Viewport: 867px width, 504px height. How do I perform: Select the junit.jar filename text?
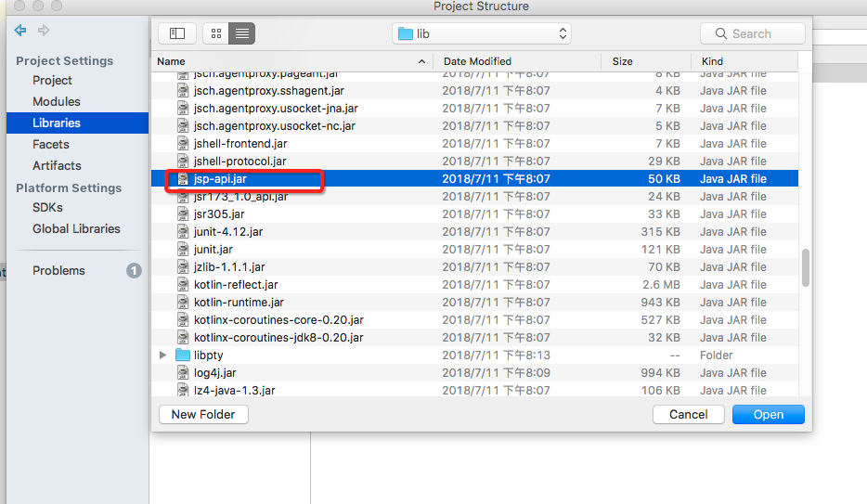214,250
